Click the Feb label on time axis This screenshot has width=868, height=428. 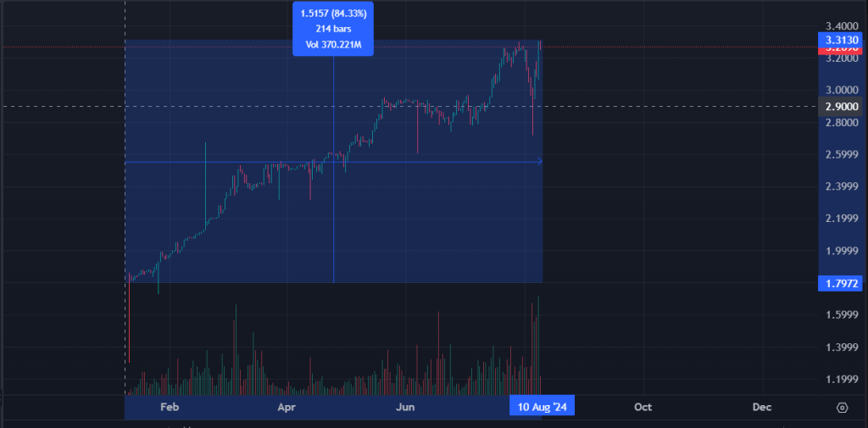(x=170, y=407)
